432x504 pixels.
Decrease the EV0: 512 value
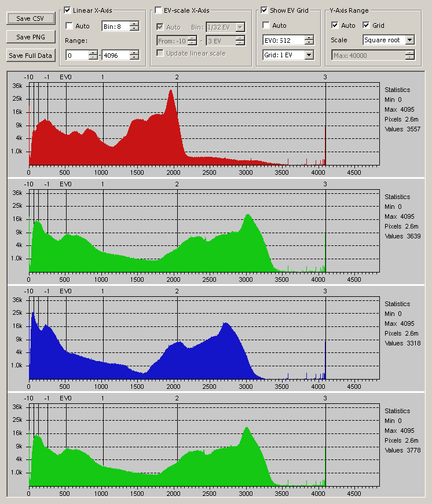[x=309, y=42]
